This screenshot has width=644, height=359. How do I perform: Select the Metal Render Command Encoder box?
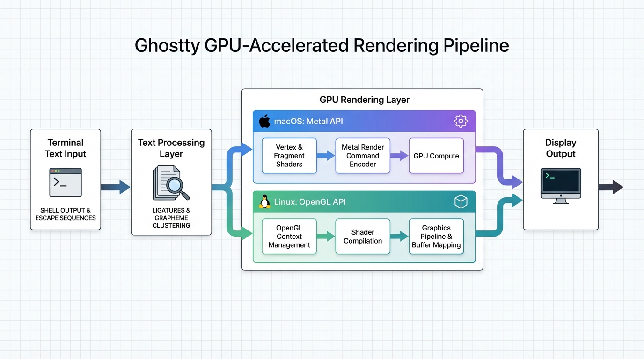(x=363, y=156)
